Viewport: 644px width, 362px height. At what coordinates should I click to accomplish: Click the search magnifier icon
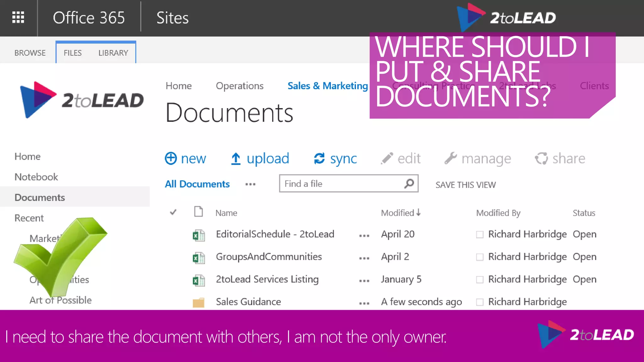(409, 184)
